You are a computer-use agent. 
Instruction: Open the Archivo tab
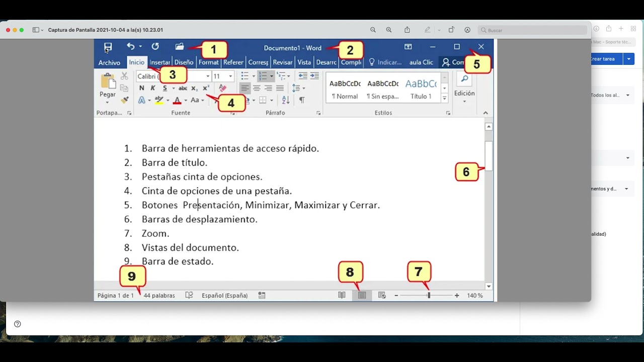109,62
